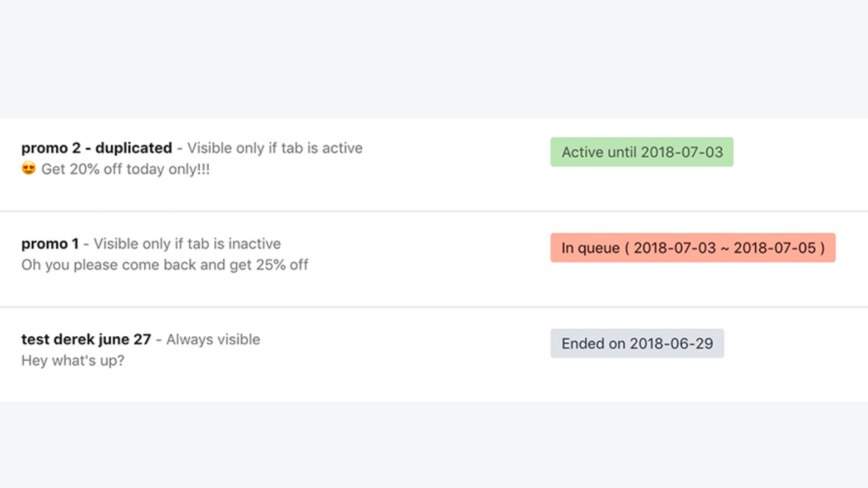Image resolution: width=868 pixels, height=488 pixels.
Task: Select the green 'Active until 2018-07-03' badge
Action: (642, 152)
